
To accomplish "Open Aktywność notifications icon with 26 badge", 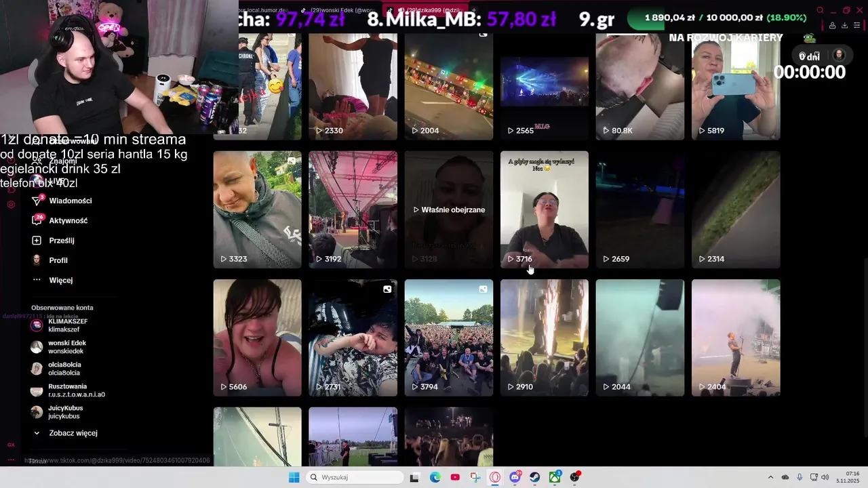I will pyautogui.click(x=37, y=220).
